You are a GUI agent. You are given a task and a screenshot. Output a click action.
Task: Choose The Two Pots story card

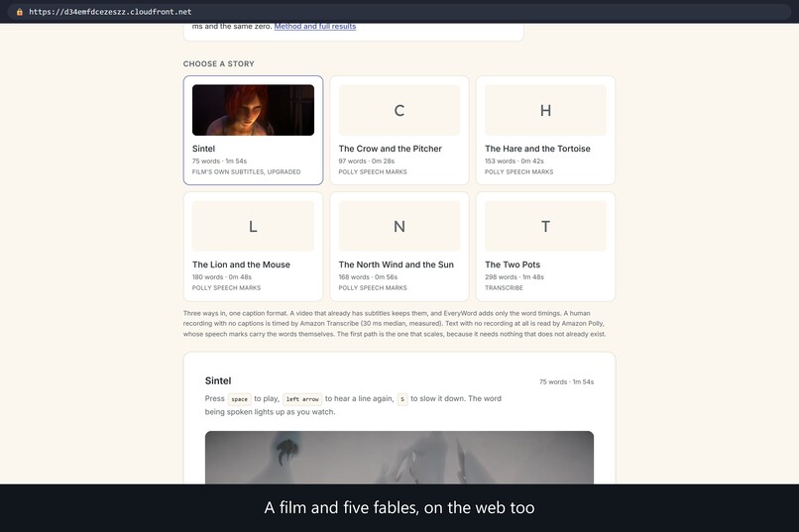545,247
